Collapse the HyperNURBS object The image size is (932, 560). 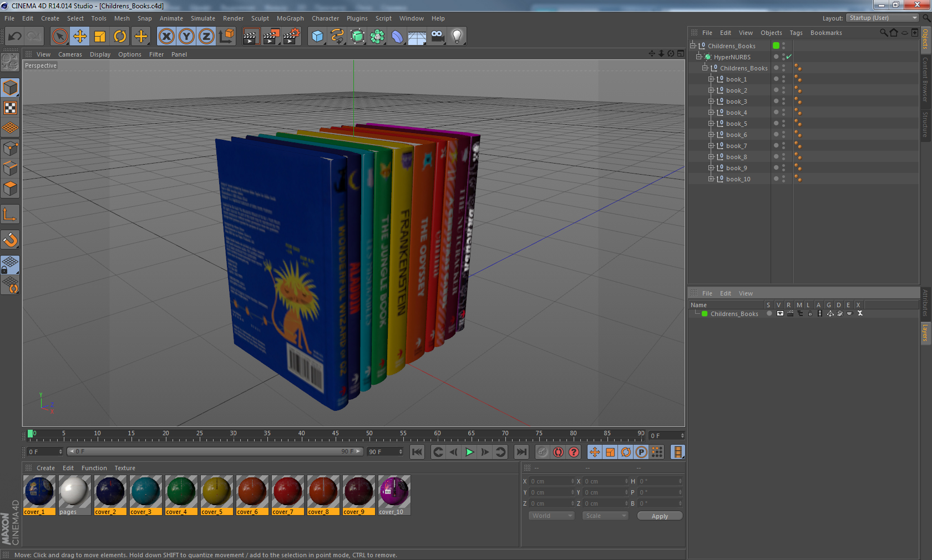point(698,57)
